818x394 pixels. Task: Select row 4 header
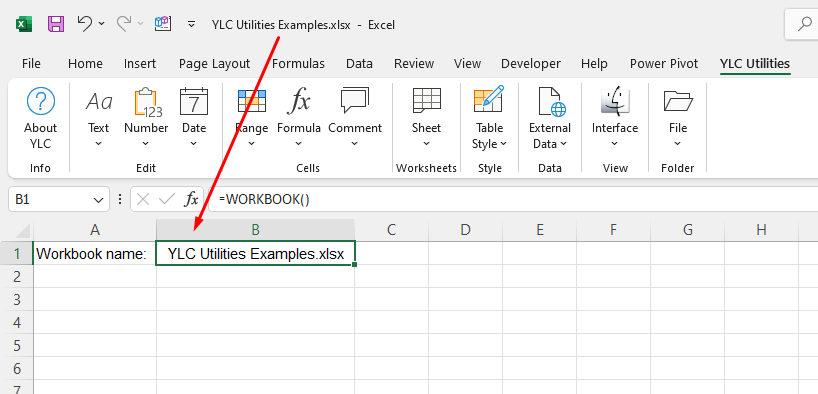[x=17, y=323]
